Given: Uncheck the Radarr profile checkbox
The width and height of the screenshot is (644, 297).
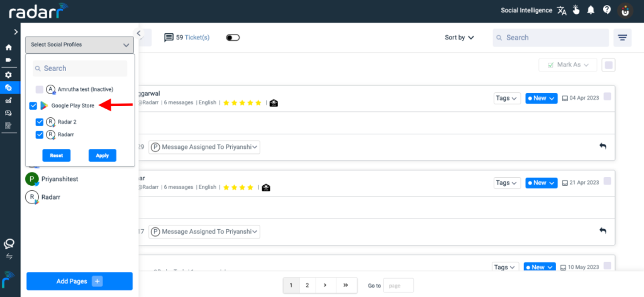Looking at the screenshot, I should pos(40,134).
